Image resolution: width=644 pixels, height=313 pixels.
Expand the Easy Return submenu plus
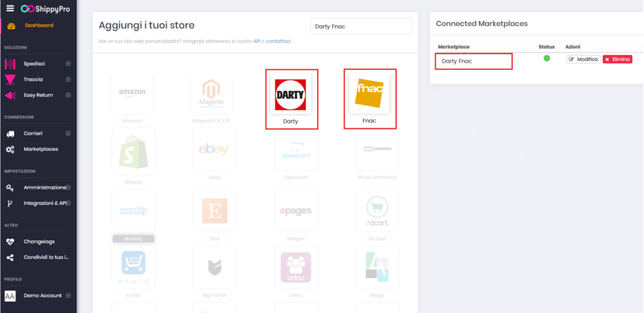point(68,95)
